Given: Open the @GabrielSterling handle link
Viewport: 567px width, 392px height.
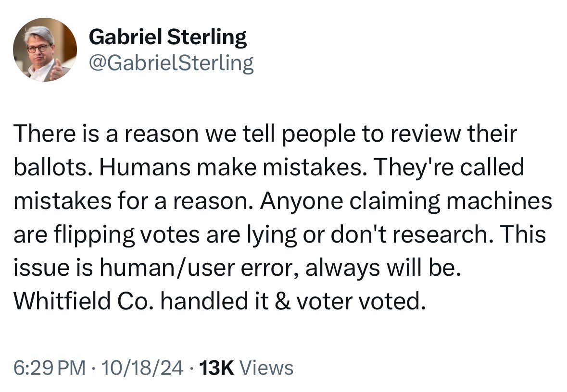Looking at the screenshot, I should tap(171, 63).
